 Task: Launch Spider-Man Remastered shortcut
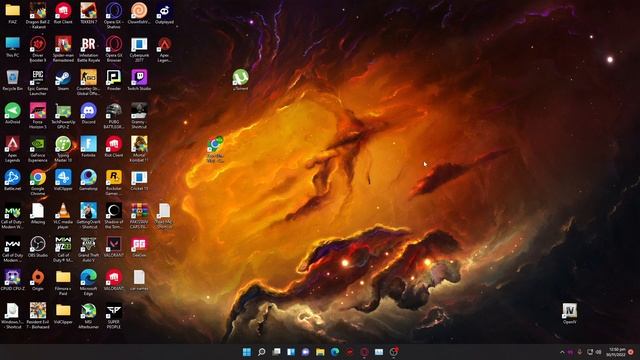(63, 49)
